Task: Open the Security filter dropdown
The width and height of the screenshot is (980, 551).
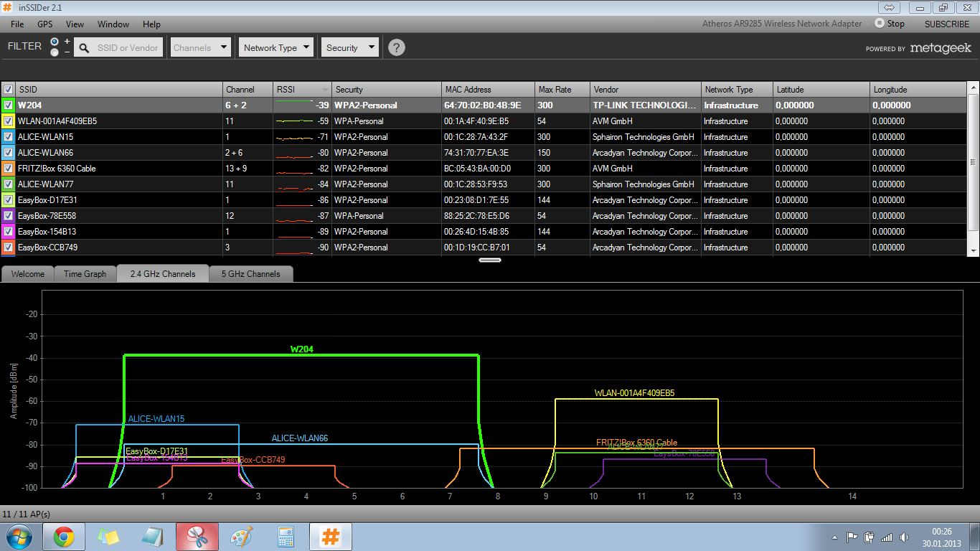Action: pos(349,48)
